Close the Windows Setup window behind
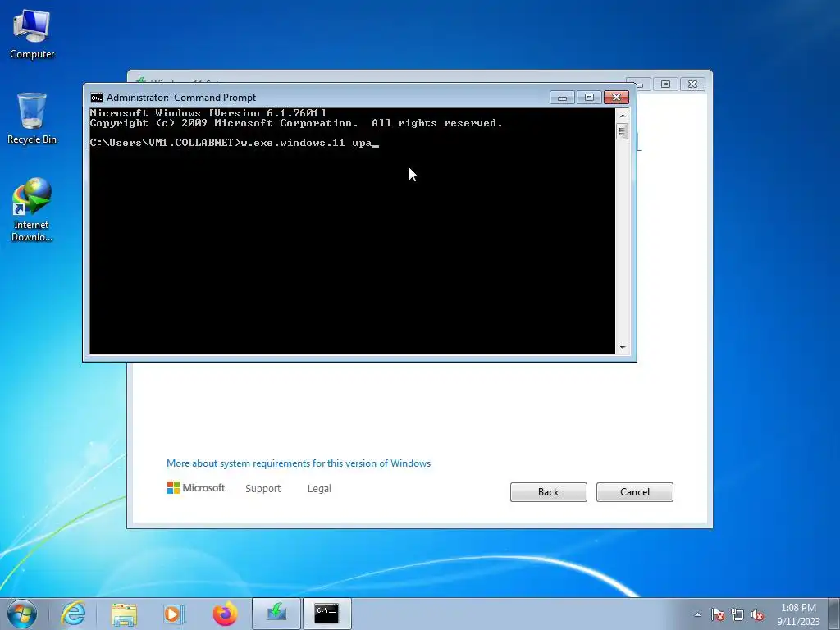This screenshot has width=840, height=630. [692, 84]
